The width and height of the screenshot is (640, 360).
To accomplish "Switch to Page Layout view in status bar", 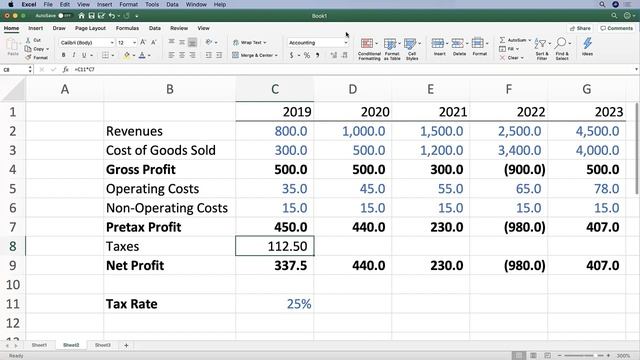I will tap(533, 356).
